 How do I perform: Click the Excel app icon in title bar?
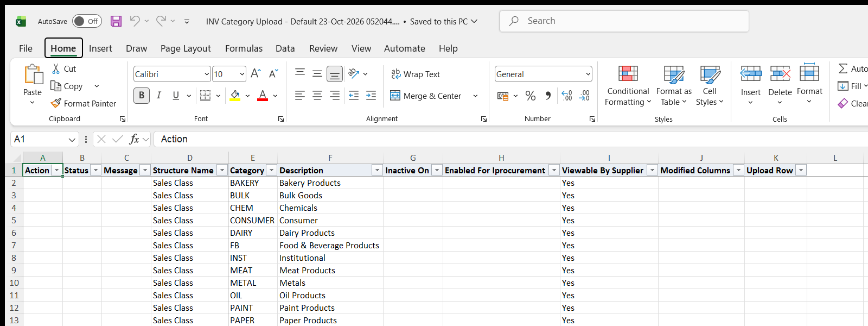(x=21, y=21)
